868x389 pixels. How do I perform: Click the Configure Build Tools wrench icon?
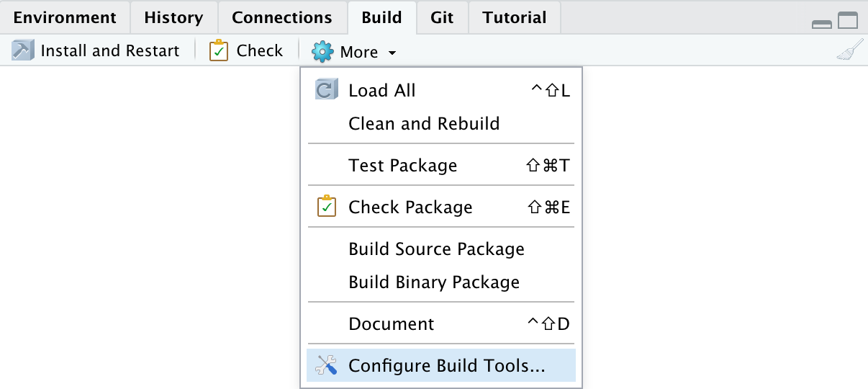coord(326,365)
